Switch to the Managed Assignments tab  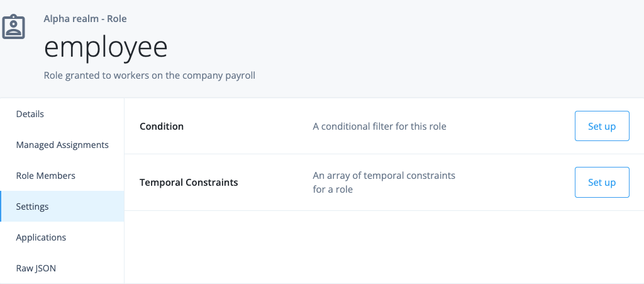[62, 145]
